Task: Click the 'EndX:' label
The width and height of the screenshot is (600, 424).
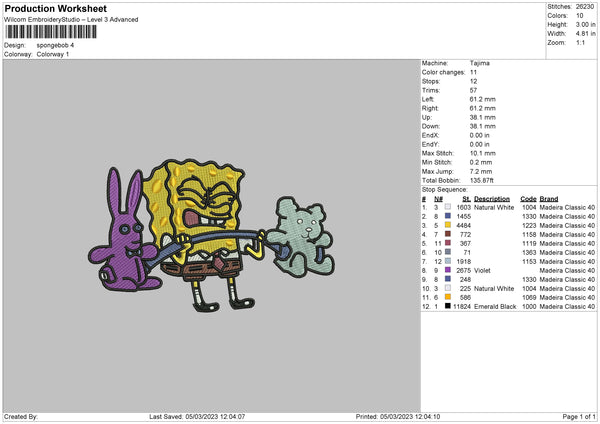Action: pyautogui.click(x=430, y=135)
